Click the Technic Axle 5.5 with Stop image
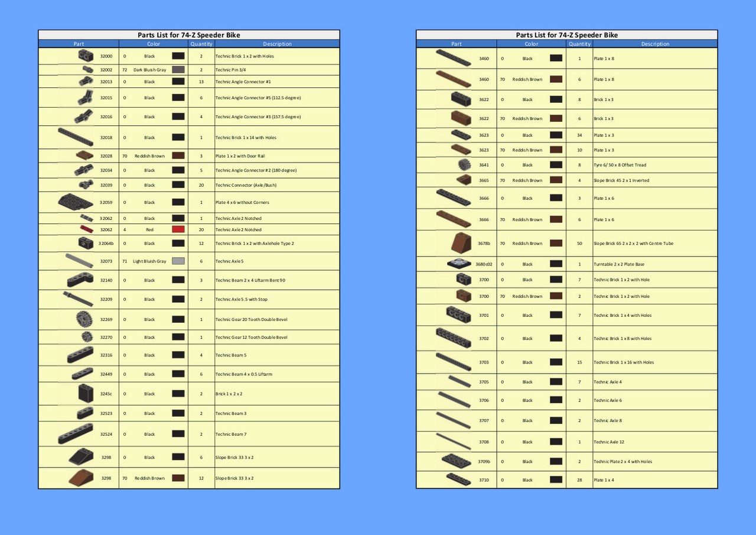This screenshot has width=756, height=535. (x=78, y=299)
